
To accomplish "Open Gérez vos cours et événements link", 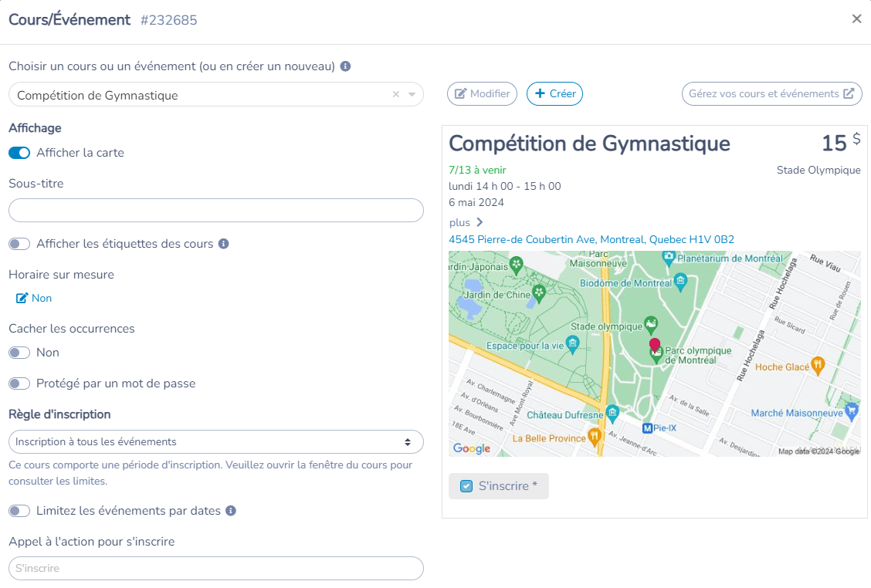I will coord(771,94).
